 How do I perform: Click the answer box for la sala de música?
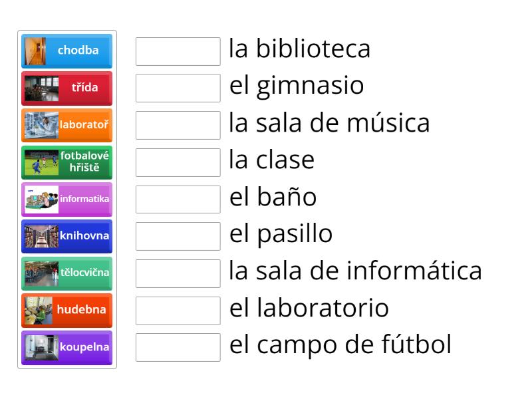pos(177,125)
